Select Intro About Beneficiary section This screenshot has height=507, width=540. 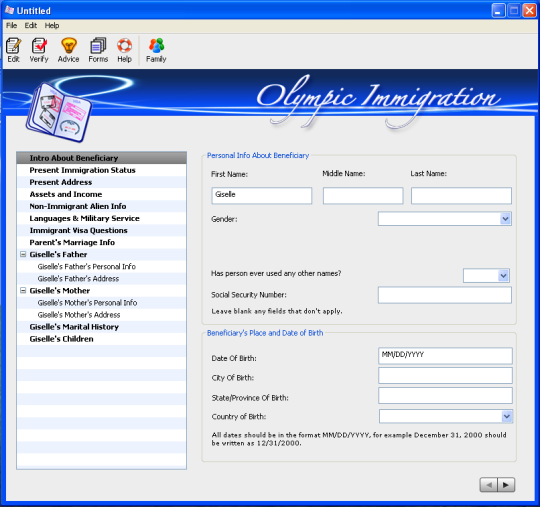[102, 158]
